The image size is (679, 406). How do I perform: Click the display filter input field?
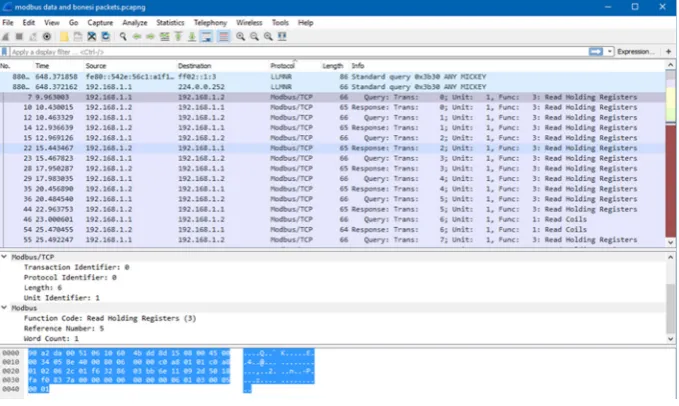click(299, 52)
